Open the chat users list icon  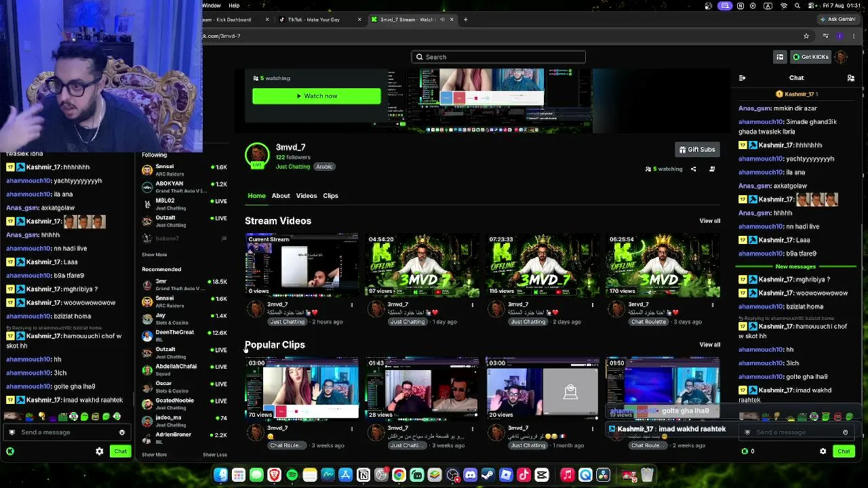(851, 78)
